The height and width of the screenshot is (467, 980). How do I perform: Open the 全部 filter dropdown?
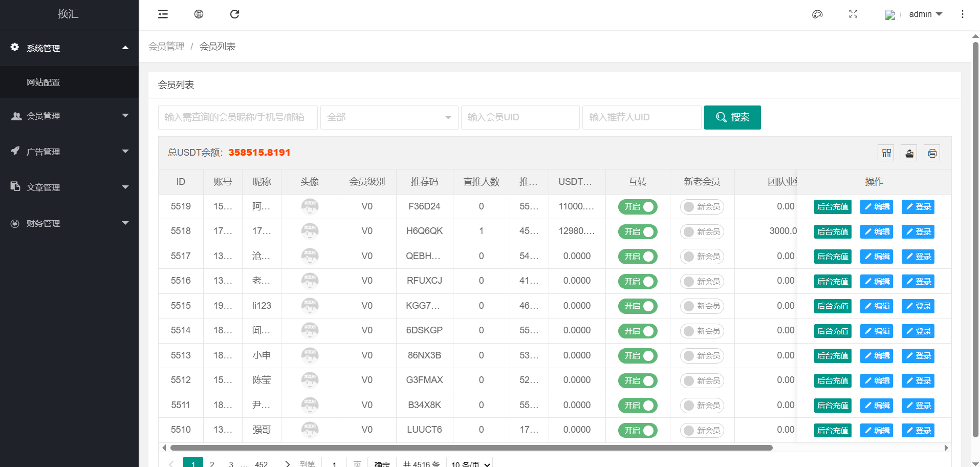tap(389, 117)
